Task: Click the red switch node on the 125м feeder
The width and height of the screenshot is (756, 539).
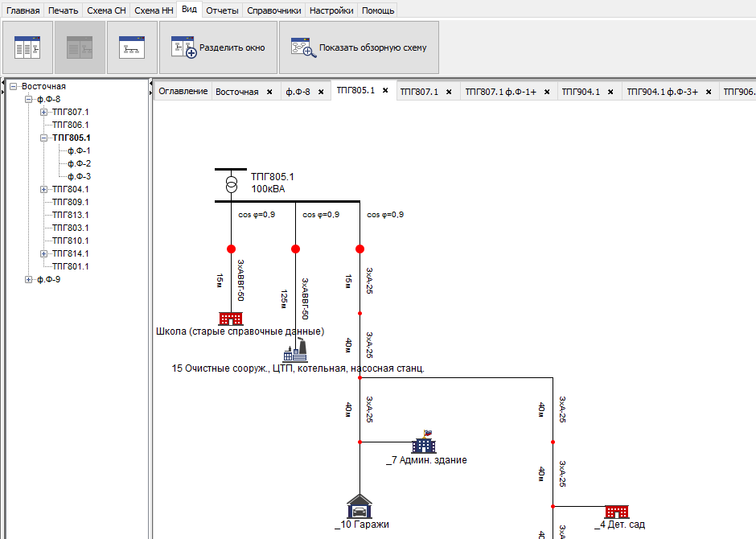Action: coord(295,249)
